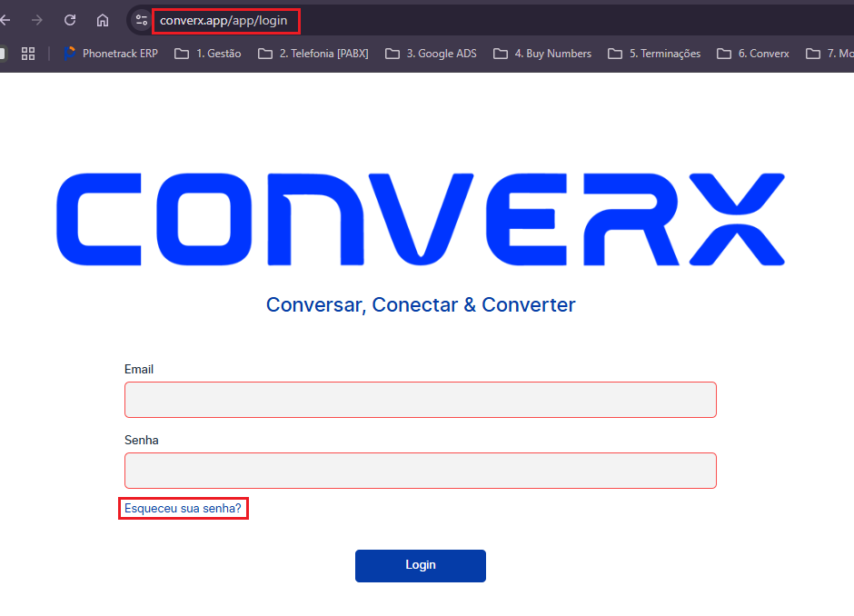Expand the 2. Telefonia [PABX] bookmark folder
The image size is (854, 616).
(313, 54)
